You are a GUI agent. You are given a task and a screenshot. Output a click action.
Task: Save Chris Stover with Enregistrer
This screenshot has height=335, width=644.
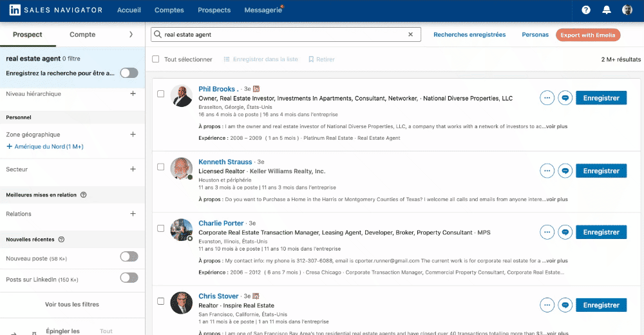click(x=601, y=305)
